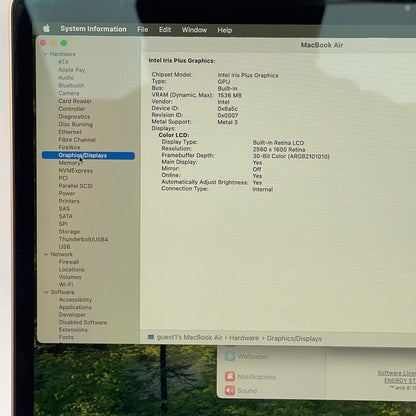
Task: Open the Help menu
Action: coord(225,30)
